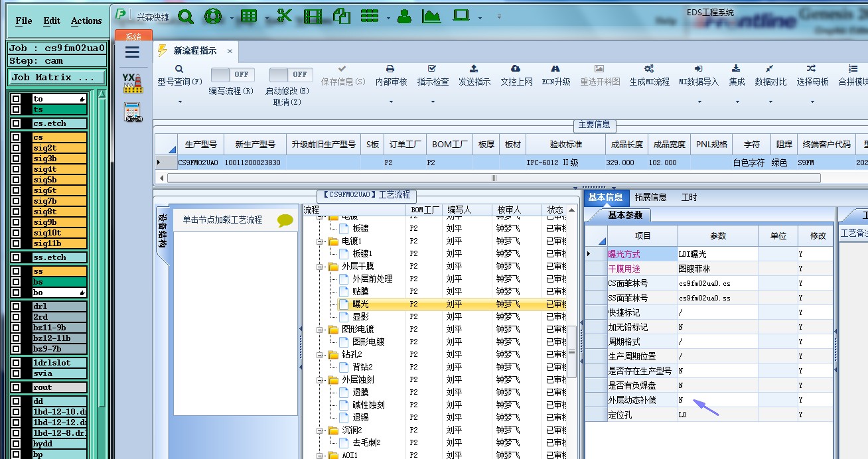Check the box for layer rout
The width and height of the screenshot is (868, 459).
pos(16,387)
